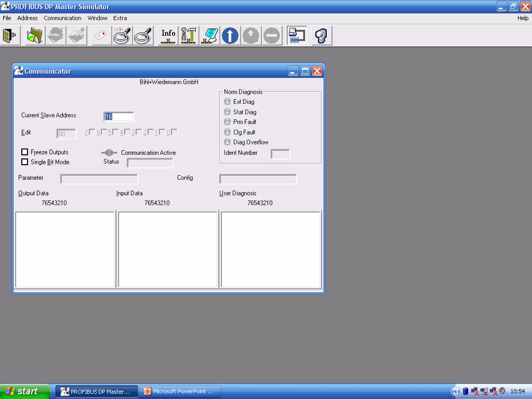Click the Windows start button
Viewport: 532px width, 399px height.
[25, 391]
